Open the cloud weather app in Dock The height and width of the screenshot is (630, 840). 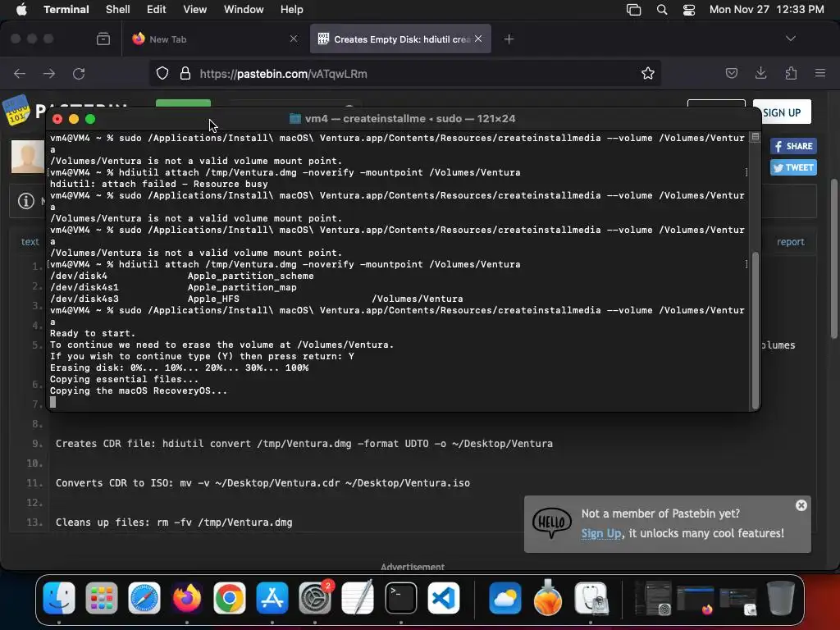point(504,597)
